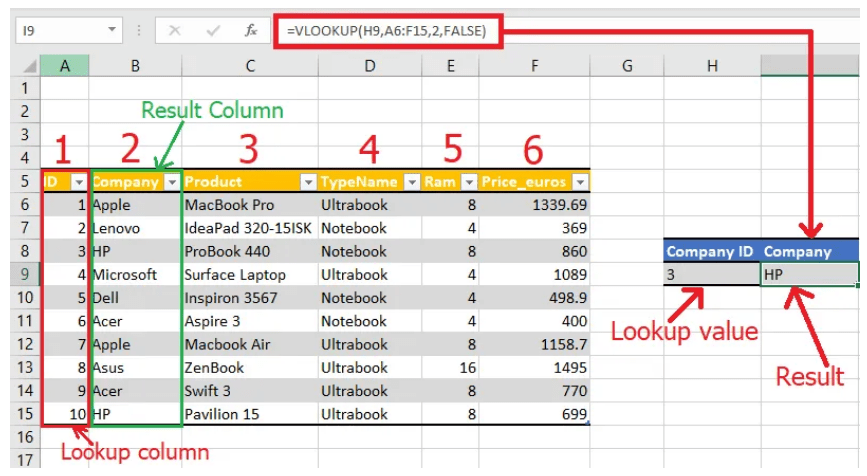Viewport: 867px width, 476px height.
Task: Click the Lenovo company cell
Action: point(135,228)
